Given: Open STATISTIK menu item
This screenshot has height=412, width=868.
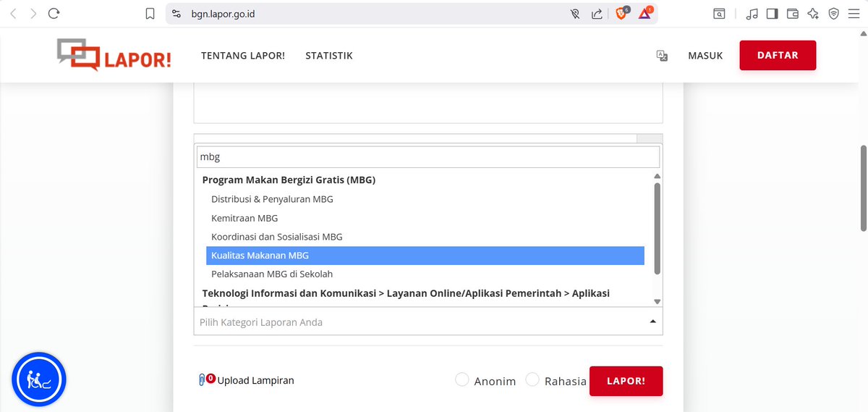Looking at the screenshot, I should tap(329, 56).
